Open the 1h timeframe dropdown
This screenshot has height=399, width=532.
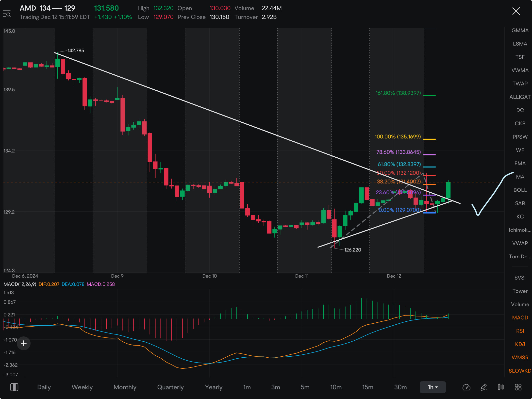[432, 387]
